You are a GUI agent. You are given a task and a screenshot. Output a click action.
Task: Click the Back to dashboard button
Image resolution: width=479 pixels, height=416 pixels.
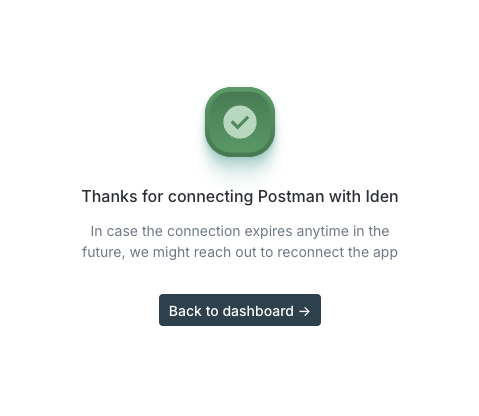click(240, 310)
